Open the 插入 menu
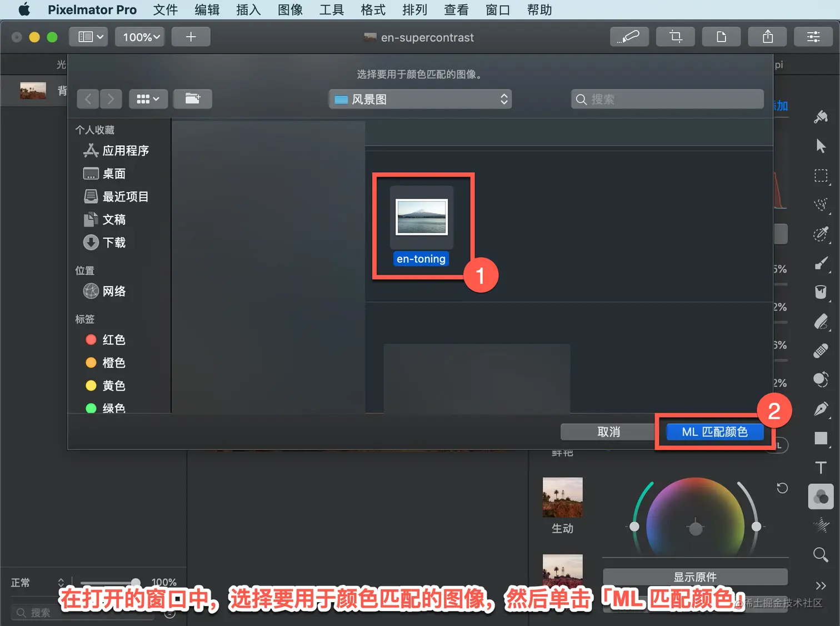This screenshot has height=626, width=840. coord(248,10)
